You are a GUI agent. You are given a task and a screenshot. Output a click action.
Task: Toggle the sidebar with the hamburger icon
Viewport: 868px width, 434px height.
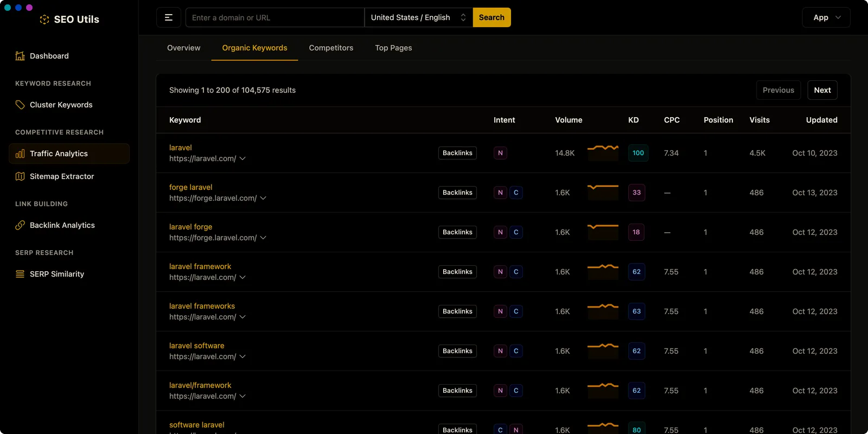pos(169,17)
